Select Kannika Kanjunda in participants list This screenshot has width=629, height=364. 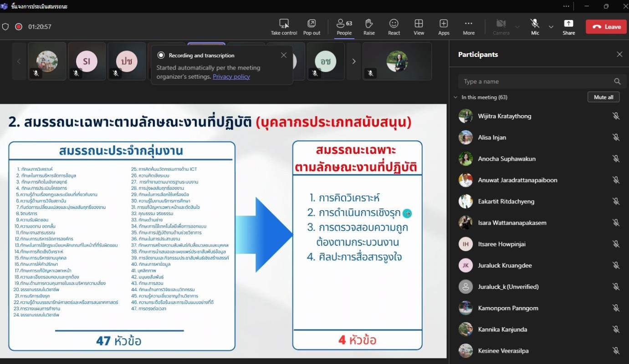[x=502, y=329]
